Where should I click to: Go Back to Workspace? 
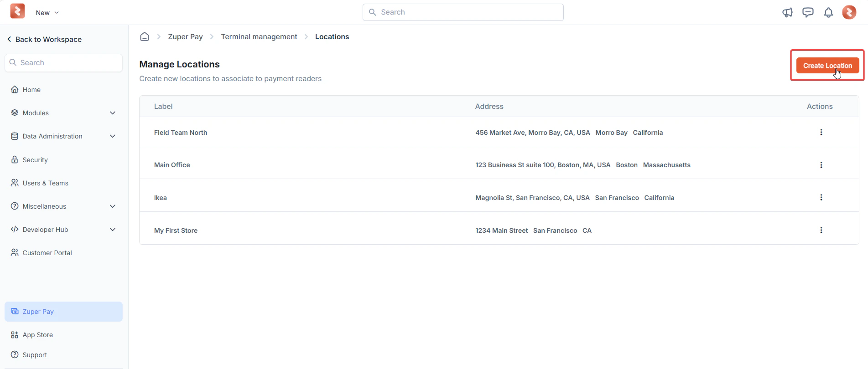click(44, 40)
